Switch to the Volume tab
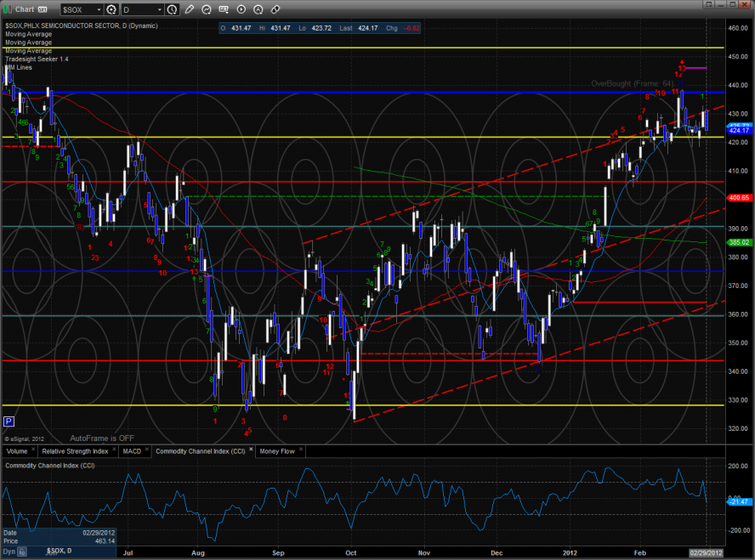The height and width of the screenshot is (560, 755). coord(19,450)
